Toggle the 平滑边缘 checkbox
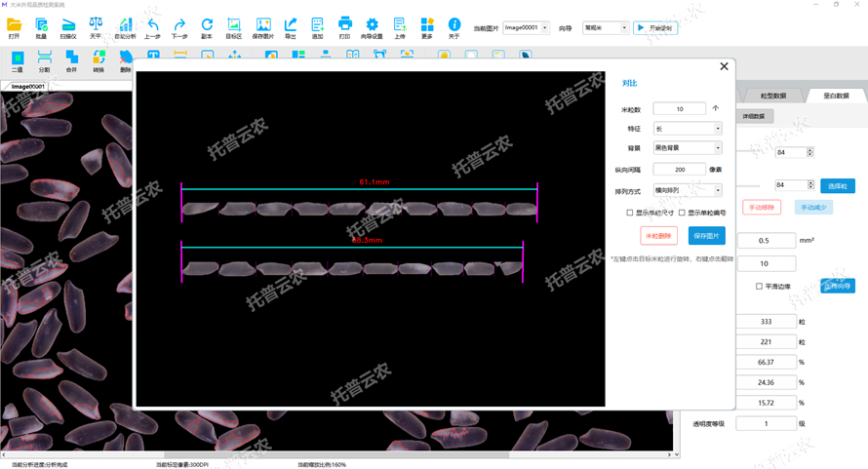Image resolution: width=868 pixels, height=469 pixels. pos(760,287)
